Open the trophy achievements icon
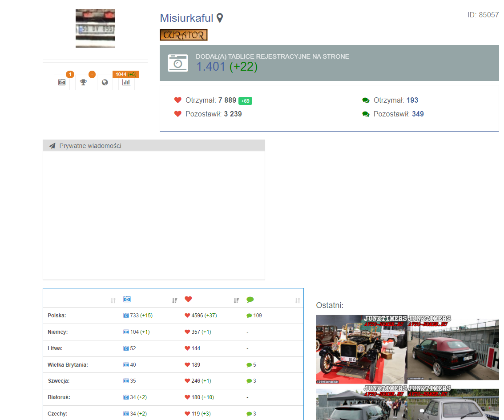This screenshot has width=504, height=420. (x=83, y=82)
